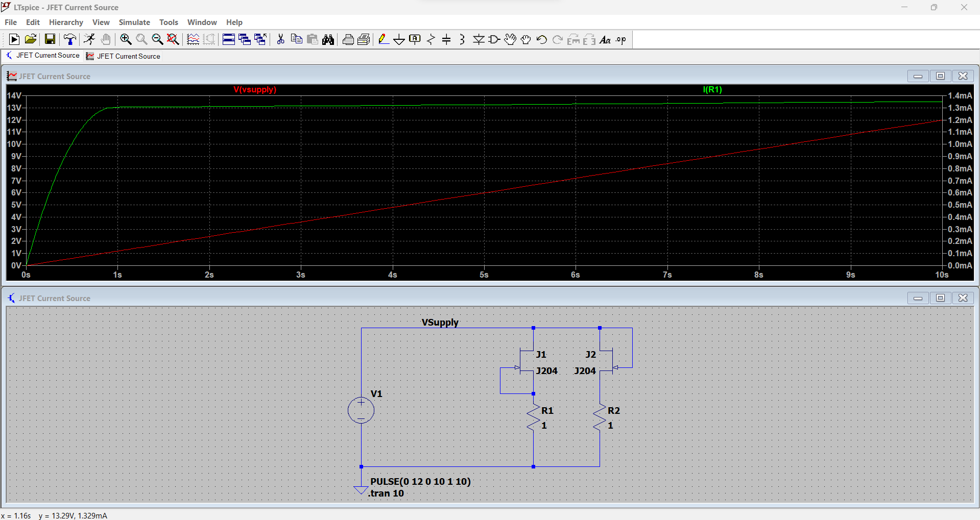Open the Help menu

point(234,22)
